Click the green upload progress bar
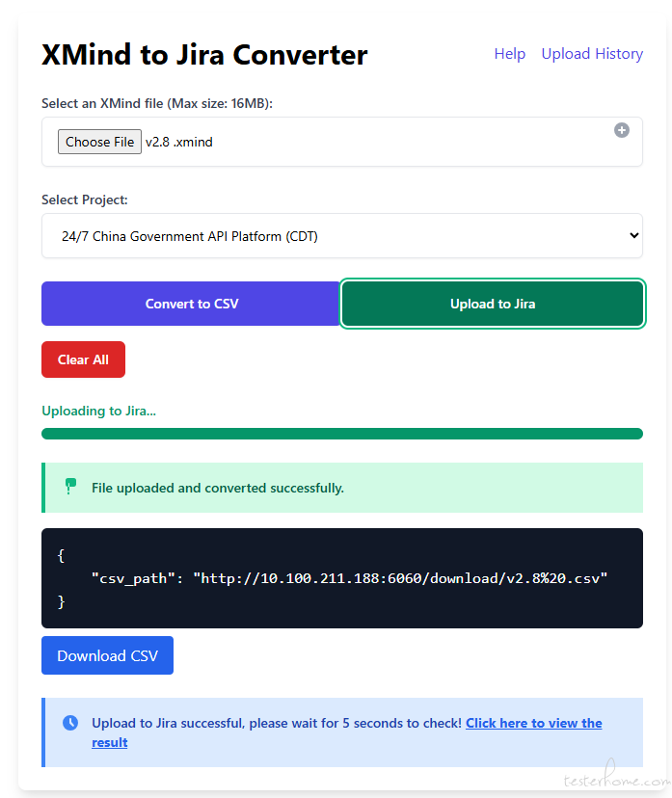The height and width of the screenshot is (798, 672). [x=342, y=434]
